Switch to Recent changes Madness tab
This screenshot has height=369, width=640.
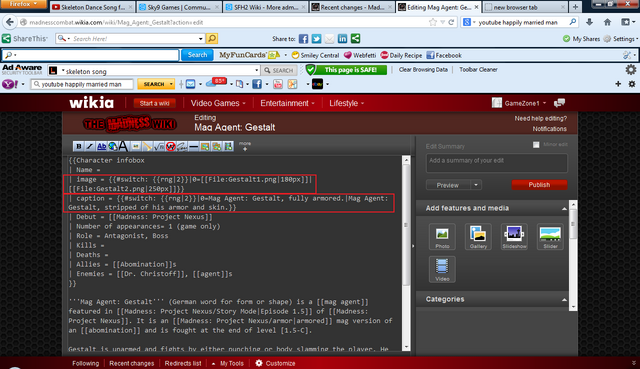[x=352, y=7]
